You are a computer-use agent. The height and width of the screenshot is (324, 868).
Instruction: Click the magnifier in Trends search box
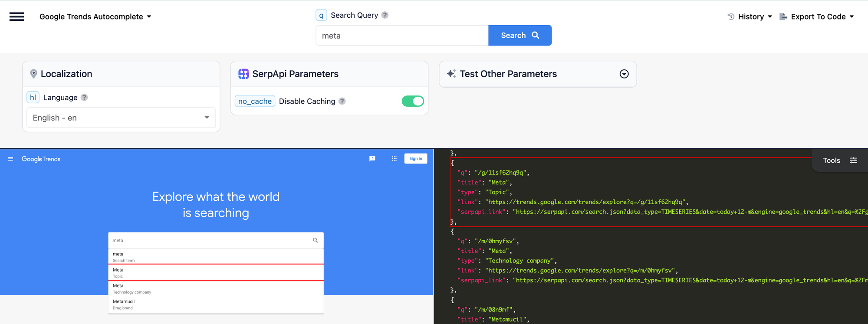316,240
